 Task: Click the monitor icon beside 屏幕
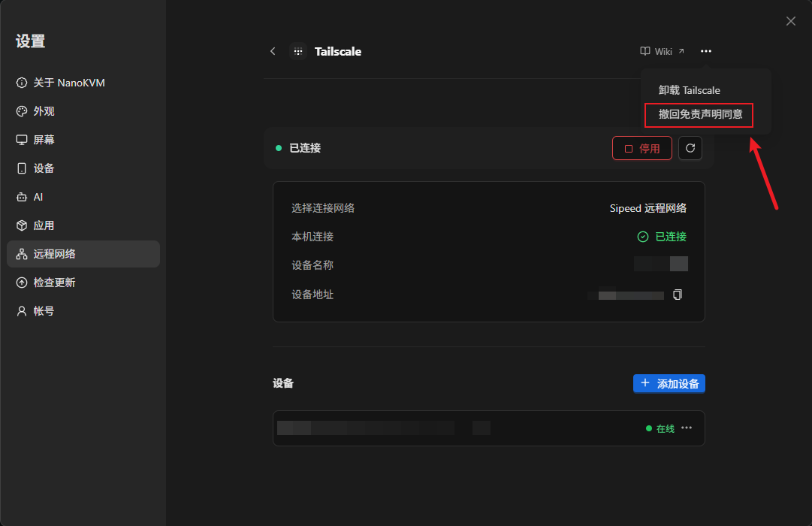(x=22, y=140)
